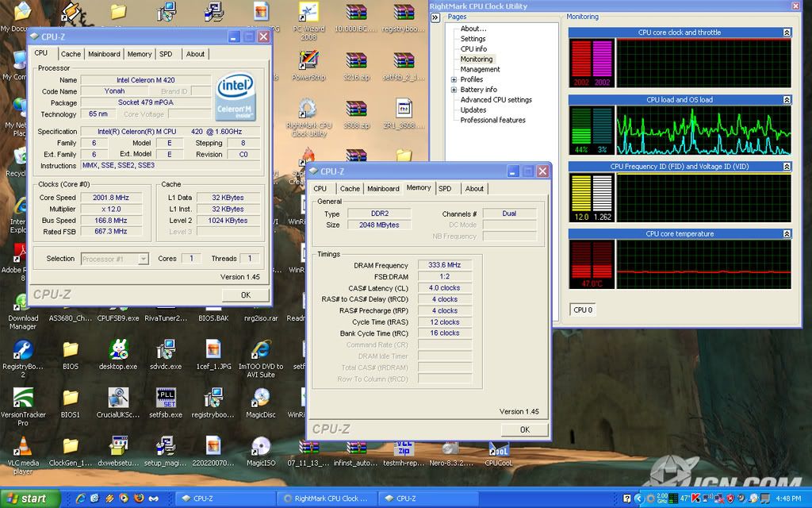Collapse the CPU Frequency ID and Voltage ID panel

(x=787, y=167)
